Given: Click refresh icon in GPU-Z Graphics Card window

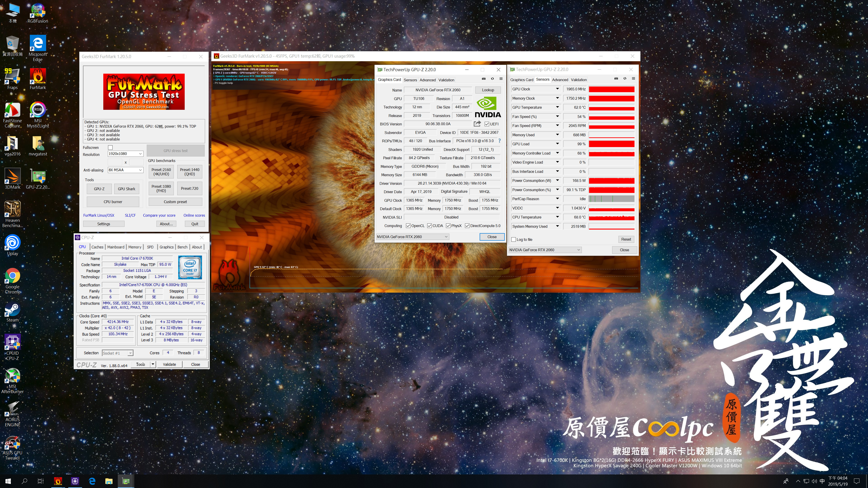Looking at the screenshot, I should pyautogui.click(x=492, y=79).
